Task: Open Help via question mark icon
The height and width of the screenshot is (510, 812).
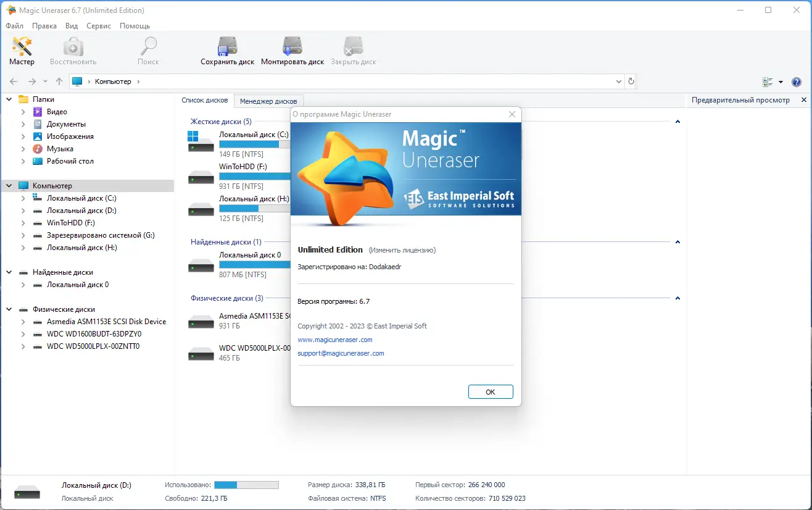Action: click(x=795, y=81)
